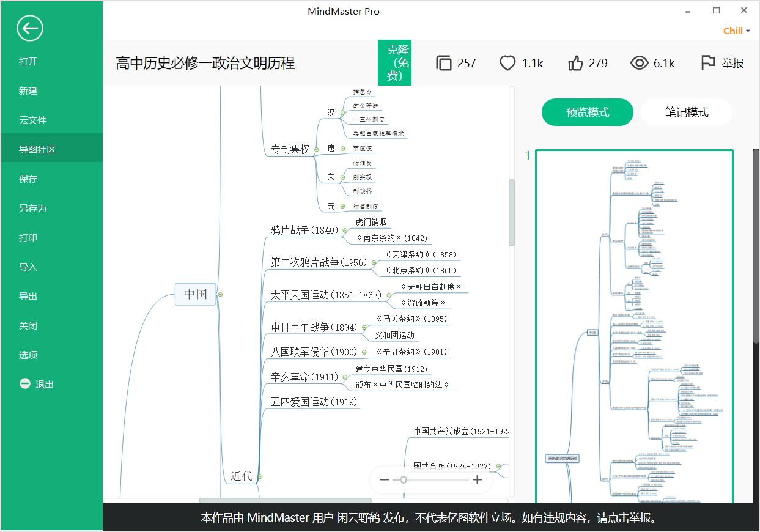The height and width of the screenshot is (532, 760).
Task: Switch to 预览模式 preview mode
Action: pos(588,113)
